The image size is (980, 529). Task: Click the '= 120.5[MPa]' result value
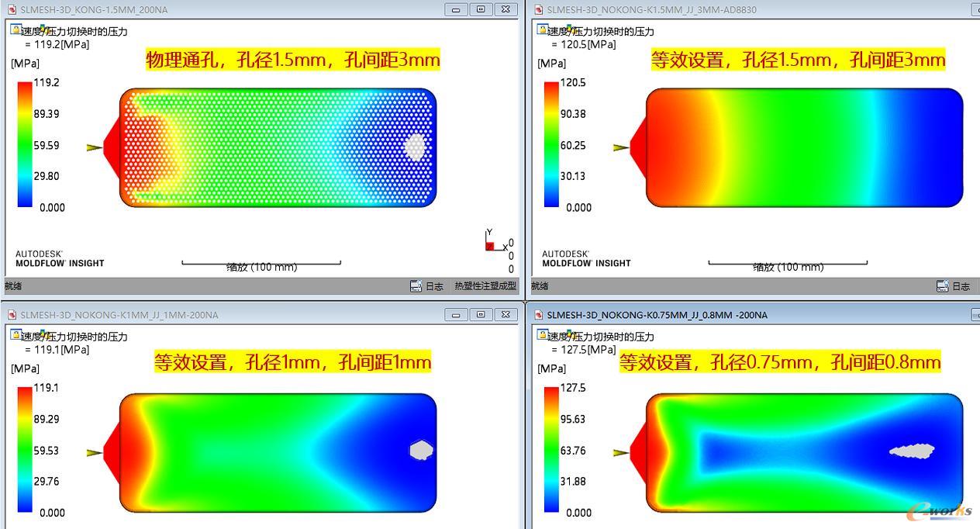click(x=584, y=44)
